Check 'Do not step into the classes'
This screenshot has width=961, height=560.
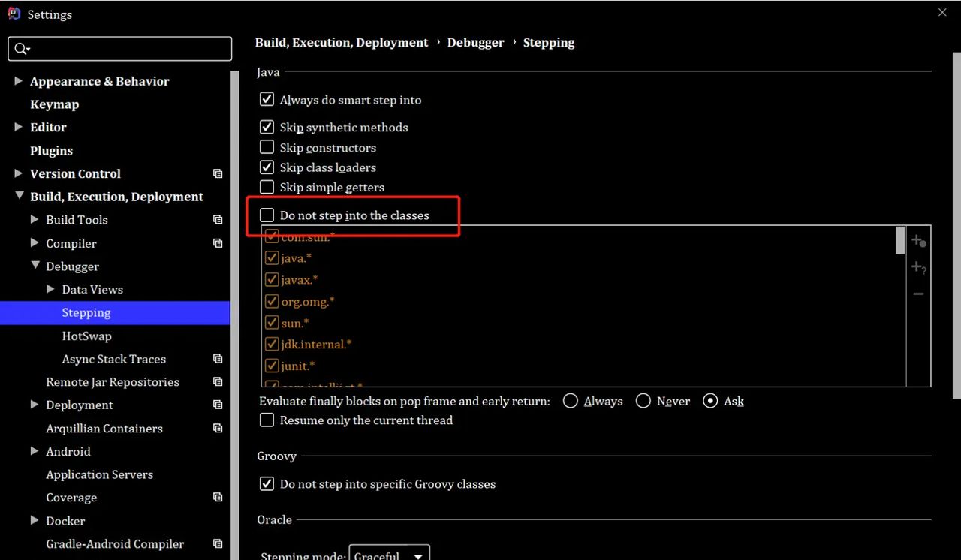click(x=267, y=215)
